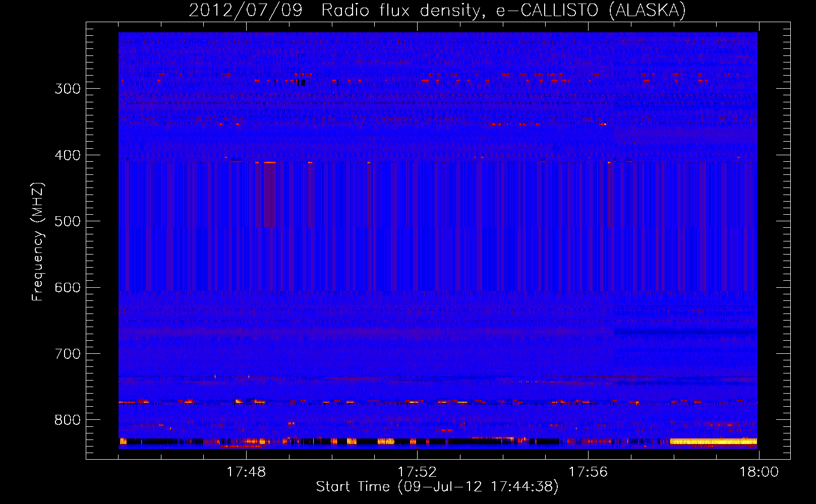Click the 700 frequency tick label

tap(68, 354)
